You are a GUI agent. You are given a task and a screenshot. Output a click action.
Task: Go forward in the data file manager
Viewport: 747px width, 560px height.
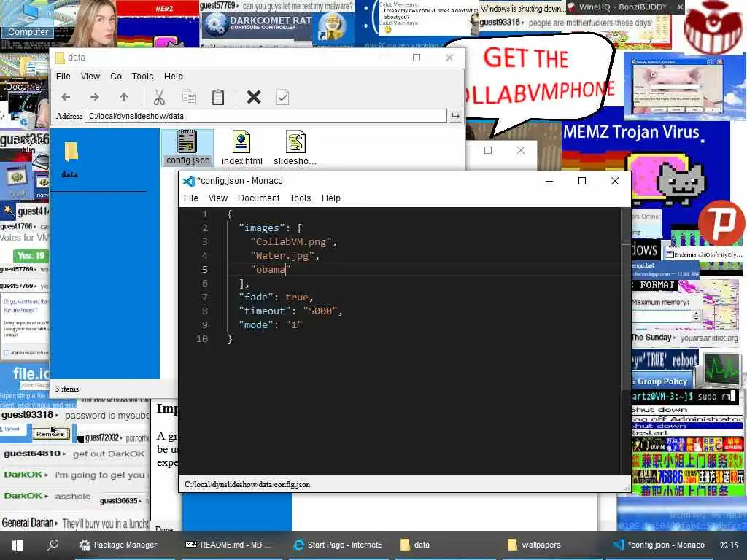(x=94, y=97)
